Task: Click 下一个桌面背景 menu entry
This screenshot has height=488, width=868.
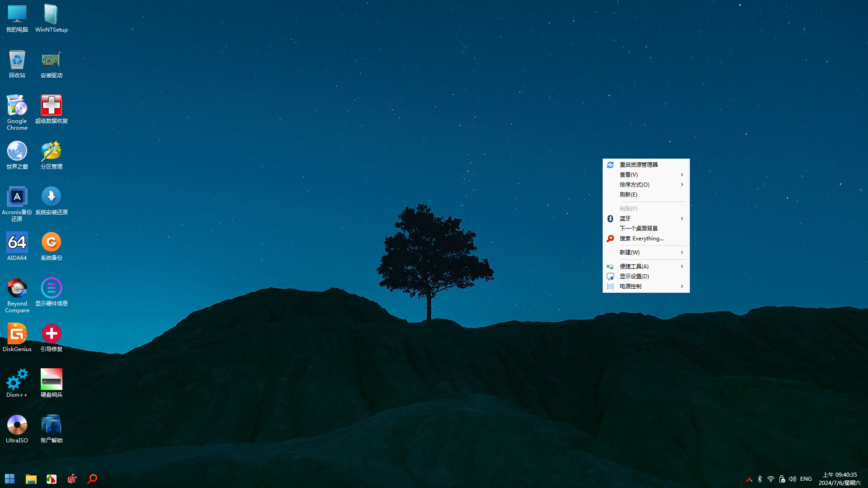Action: click(x=638, y=229)
